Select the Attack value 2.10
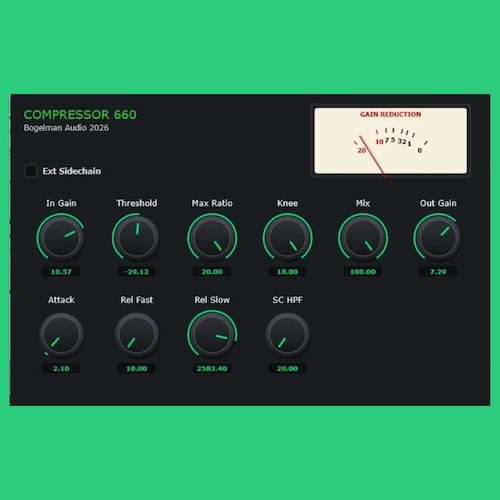This screenshot has width=500, height=500. click(x=61, y=368)
